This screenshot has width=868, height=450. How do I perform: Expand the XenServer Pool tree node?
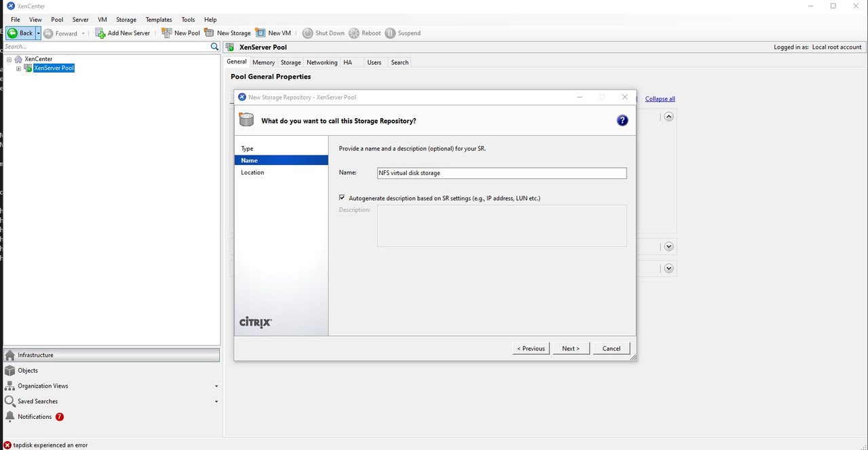click(x=19, y=69)
